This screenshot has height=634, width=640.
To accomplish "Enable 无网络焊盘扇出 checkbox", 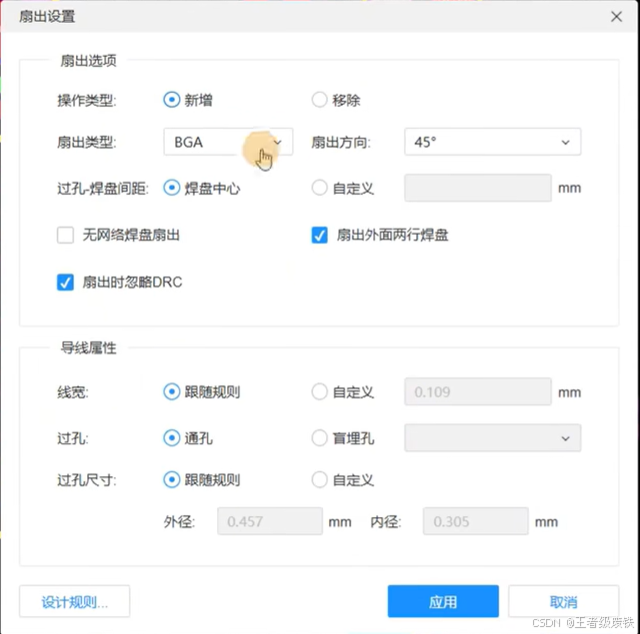I will coord(65,235).
